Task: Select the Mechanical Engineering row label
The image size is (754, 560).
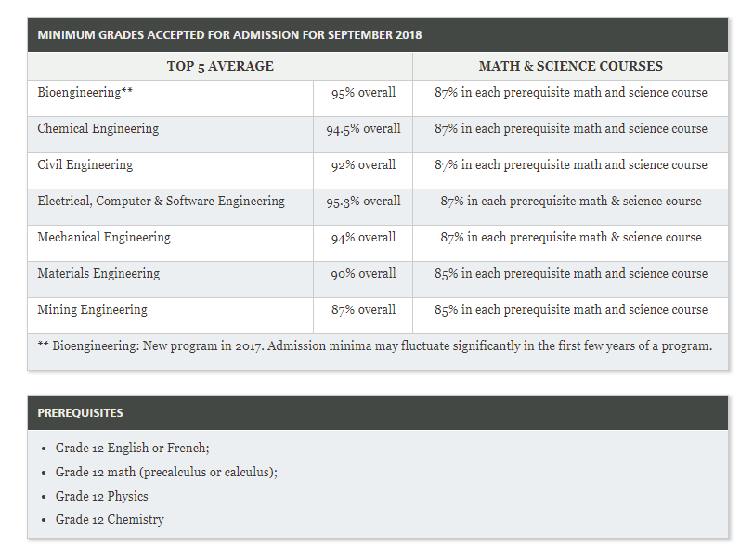Action: pyautogui.click(x=104, y=238)
